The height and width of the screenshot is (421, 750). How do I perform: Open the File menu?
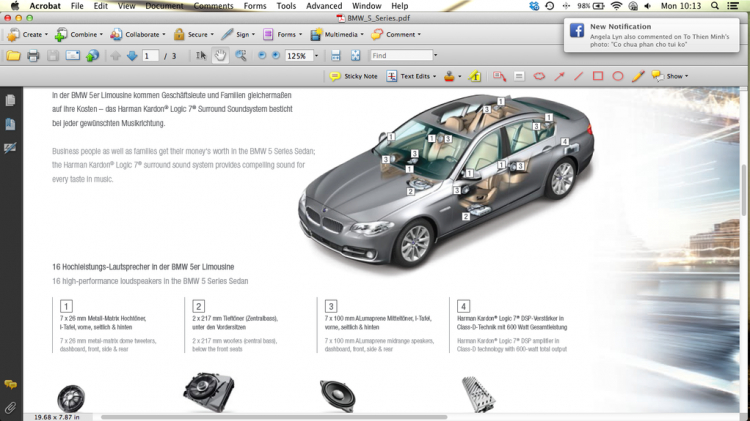tap(77, 6)
